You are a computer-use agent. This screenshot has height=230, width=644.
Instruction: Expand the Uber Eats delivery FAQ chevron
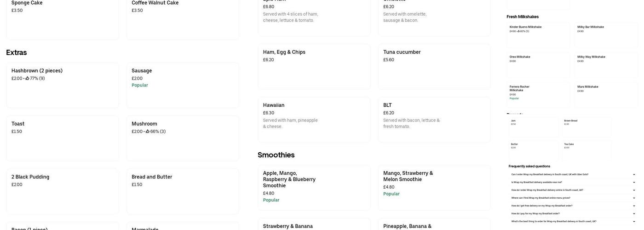[x=634, y=174]
